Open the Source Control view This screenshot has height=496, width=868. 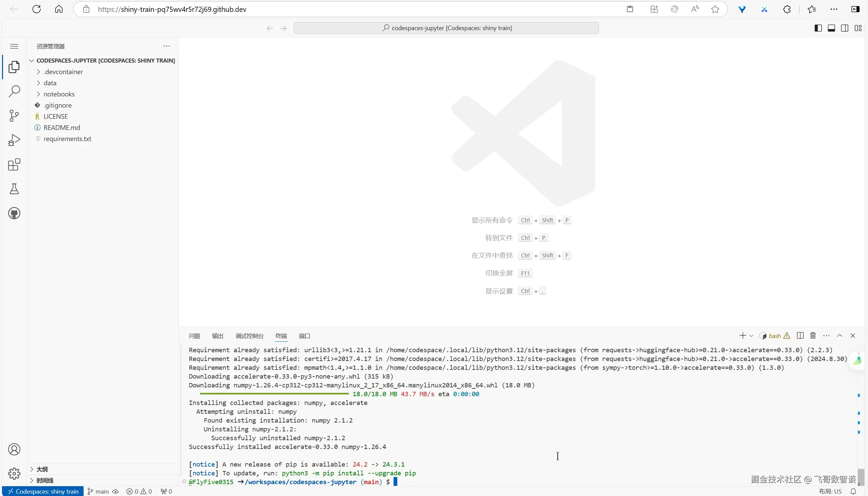[14, 115]
